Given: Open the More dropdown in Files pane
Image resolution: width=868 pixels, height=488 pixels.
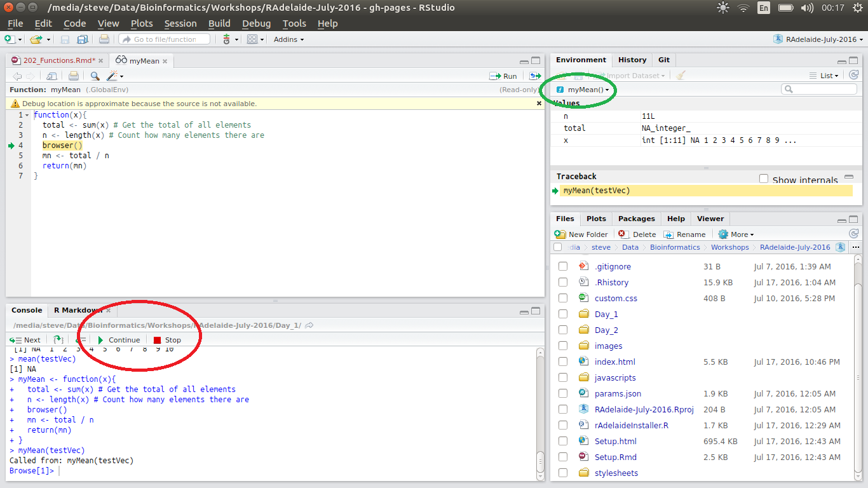Looking at the screenshot, I should (736, 234).
